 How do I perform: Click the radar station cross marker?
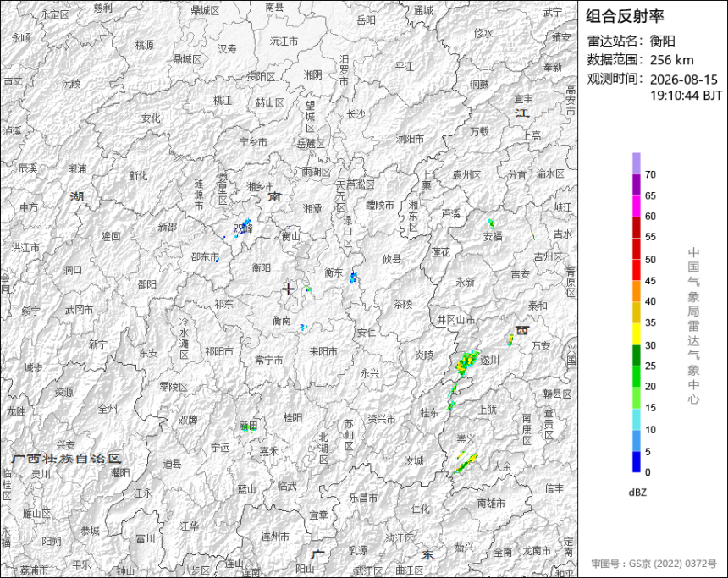pos(288,289)
